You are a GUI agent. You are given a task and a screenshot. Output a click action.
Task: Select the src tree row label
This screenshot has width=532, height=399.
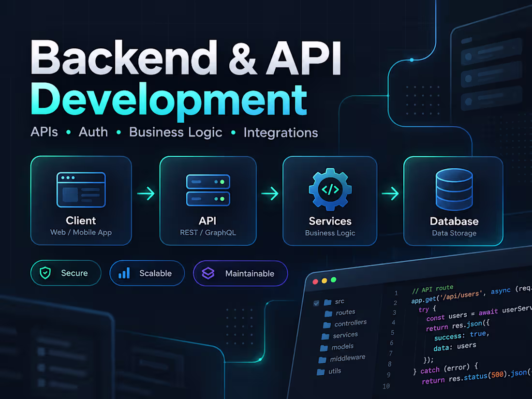[x=340, y=301]
